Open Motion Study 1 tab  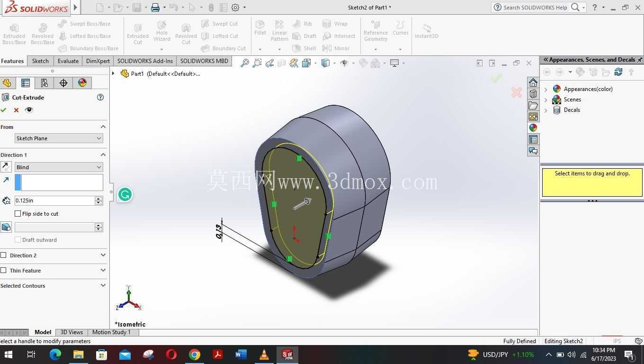pyautogui.click(x=111, y=332)
